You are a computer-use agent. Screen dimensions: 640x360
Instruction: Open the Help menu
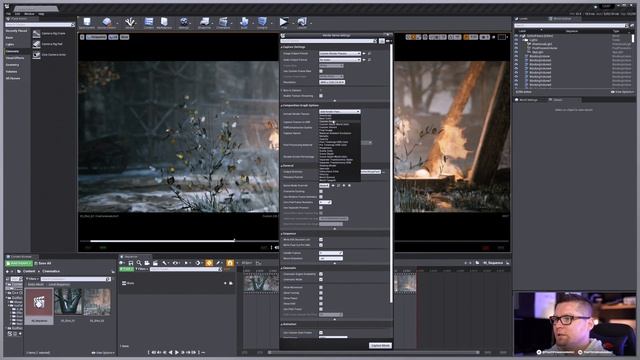pyautogui.click(x=41, y=14)
